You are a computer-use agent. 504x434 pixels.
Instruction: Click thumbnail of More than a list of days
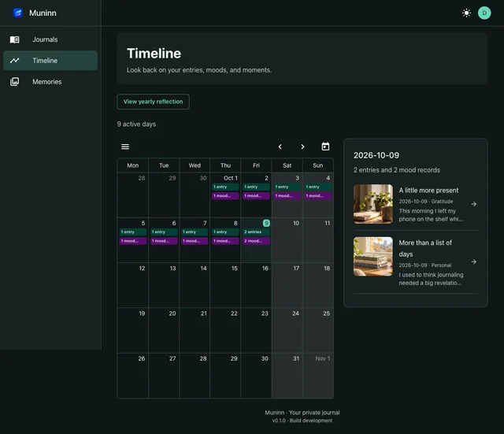(x=372, y=257)
